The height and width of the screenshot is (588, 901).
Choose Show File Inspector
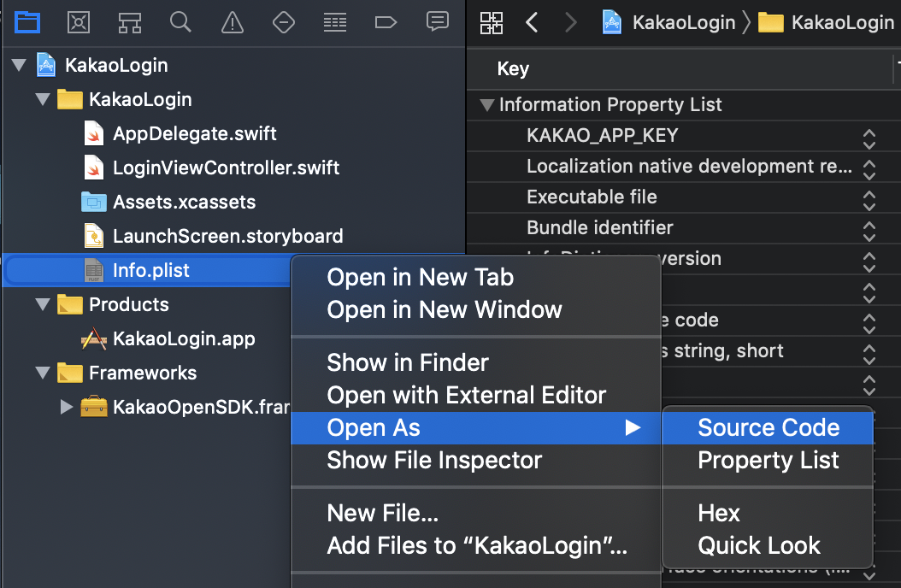tap(434, 461)
